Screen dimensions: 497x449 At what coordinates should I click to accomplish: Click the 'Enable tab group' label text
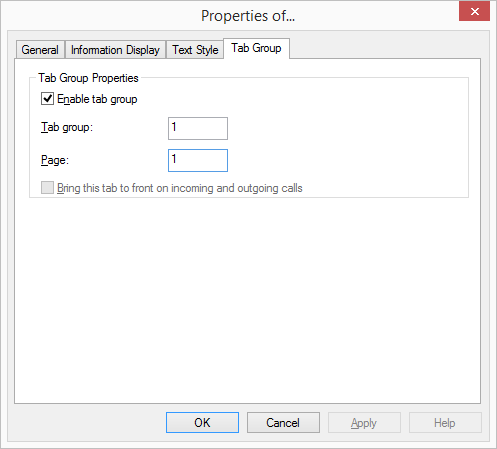(x=97, y=99)
